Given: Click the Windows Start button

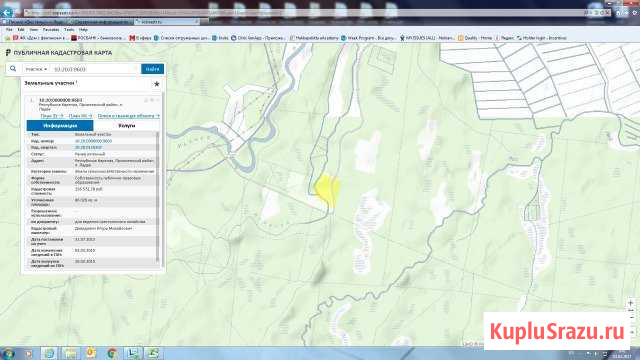Looking at the screenshot, I should tap(8, 353).
